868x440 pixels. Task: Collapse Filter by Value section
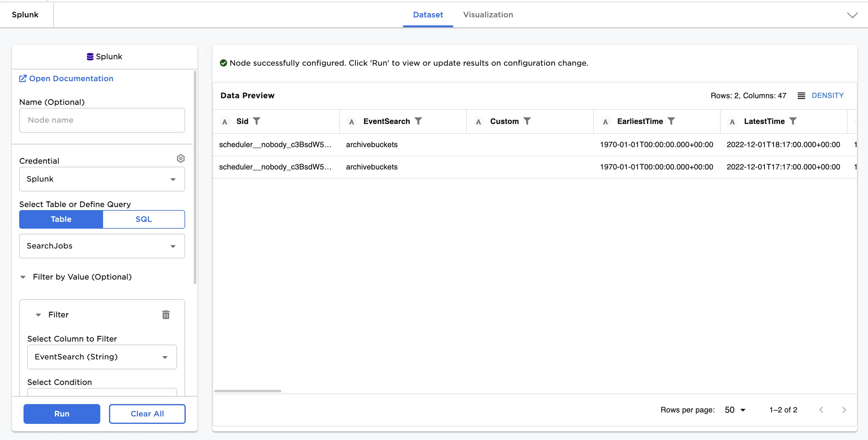23,277
